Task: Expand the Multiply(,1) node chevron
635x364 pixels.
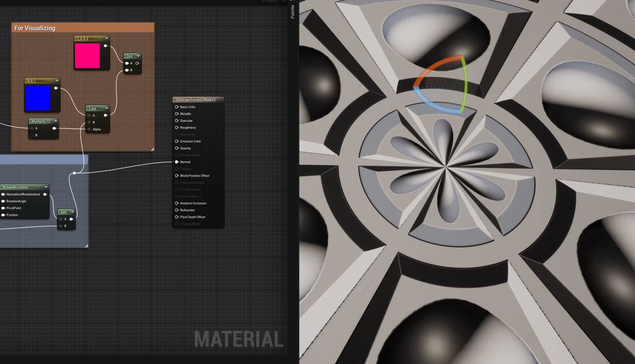Action: point(55,121)
